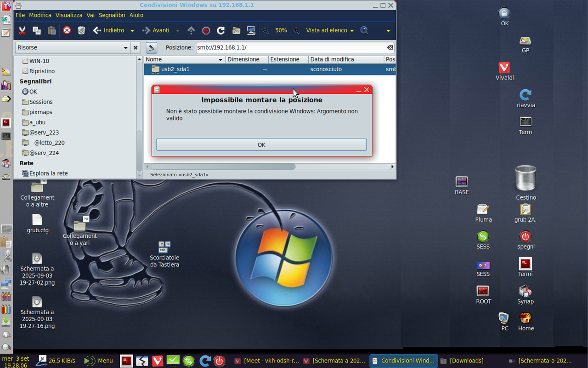Open the Vai menu

[x=90, y=15]
